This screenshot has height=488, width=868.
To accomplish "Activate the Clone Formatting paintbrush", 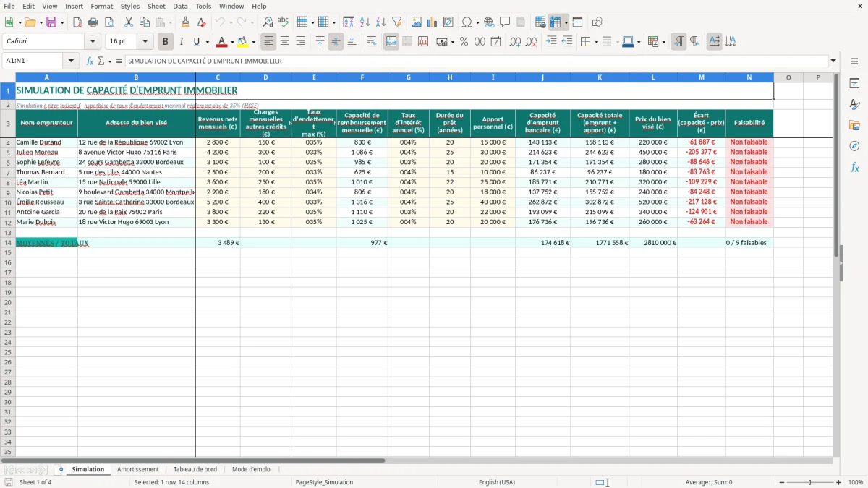I will pos(185,22).
